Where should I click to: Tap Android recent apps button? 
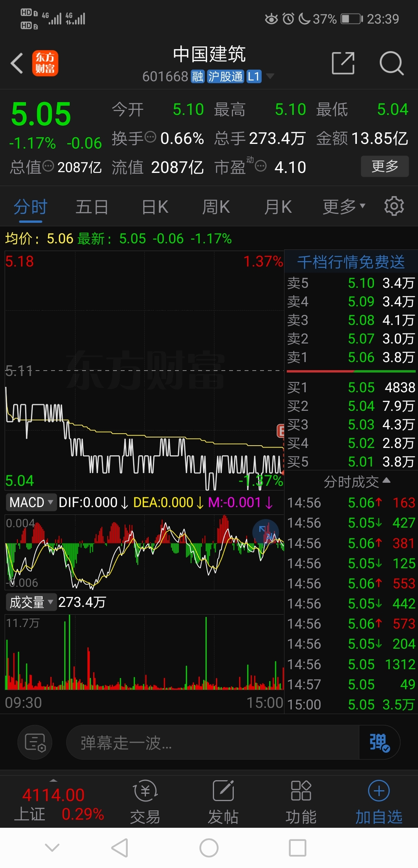coord(298,848)
